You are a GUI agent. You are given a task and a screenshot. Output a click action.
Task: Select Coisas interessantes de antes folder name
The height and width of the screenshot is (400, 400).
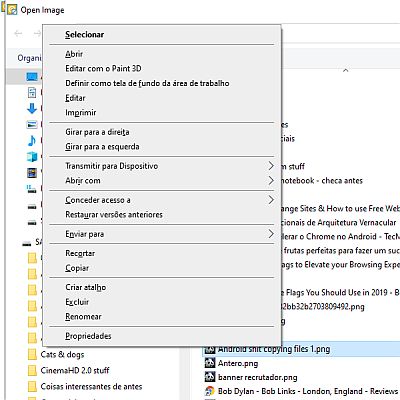[91, 386]
